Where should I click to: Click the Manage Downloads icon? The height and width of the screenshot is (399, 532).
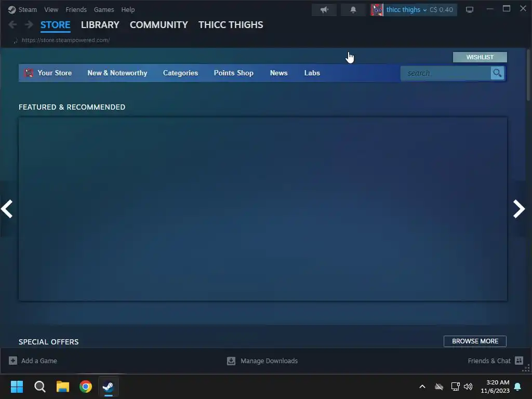point(231,361)
